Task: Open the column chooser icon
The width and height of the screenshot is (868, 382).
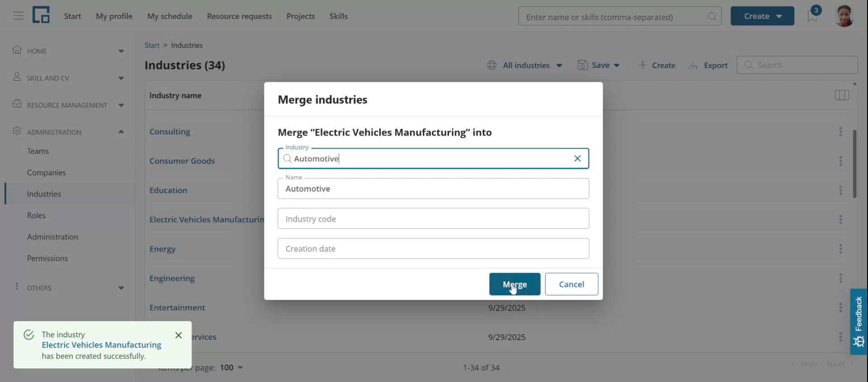Action: point(842,95)
